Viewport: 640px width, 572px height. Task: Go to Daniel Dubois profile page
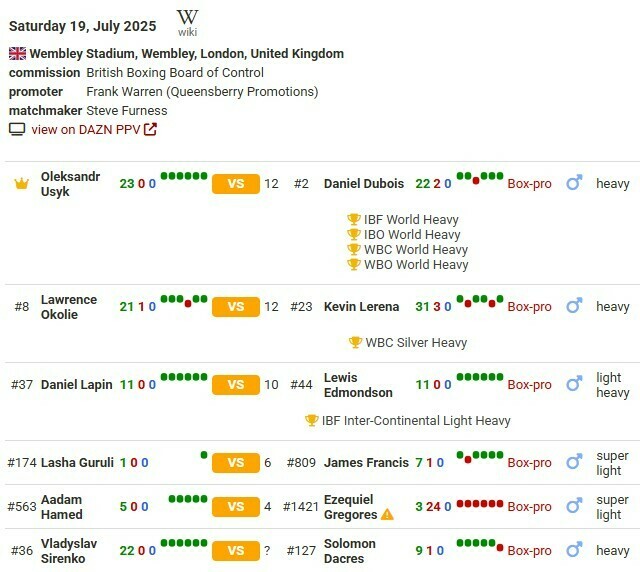(364, 184)
